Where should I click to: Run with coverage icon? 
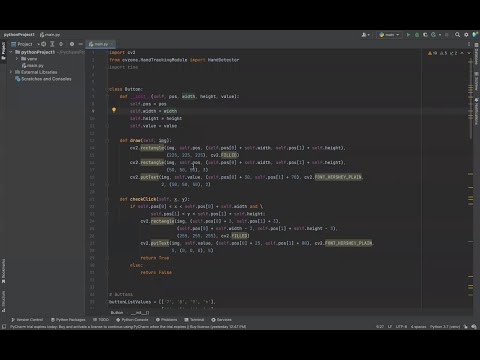point(425,35)
